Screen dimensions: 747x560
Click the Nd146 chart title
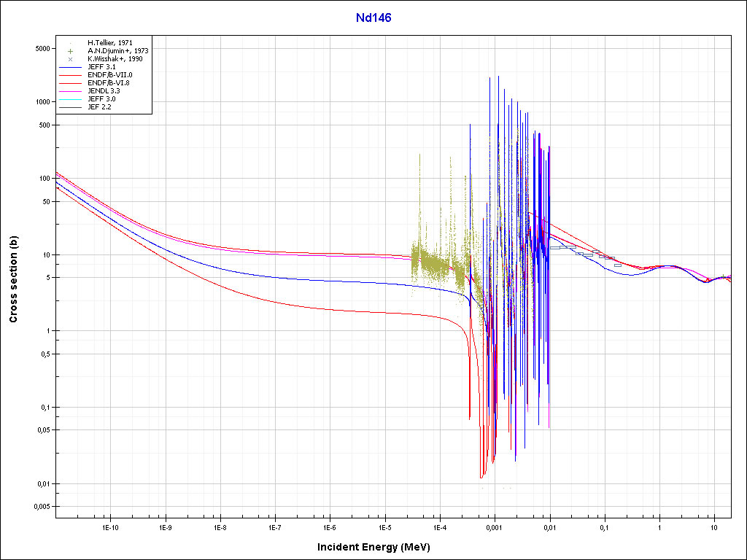coord(373,18)
